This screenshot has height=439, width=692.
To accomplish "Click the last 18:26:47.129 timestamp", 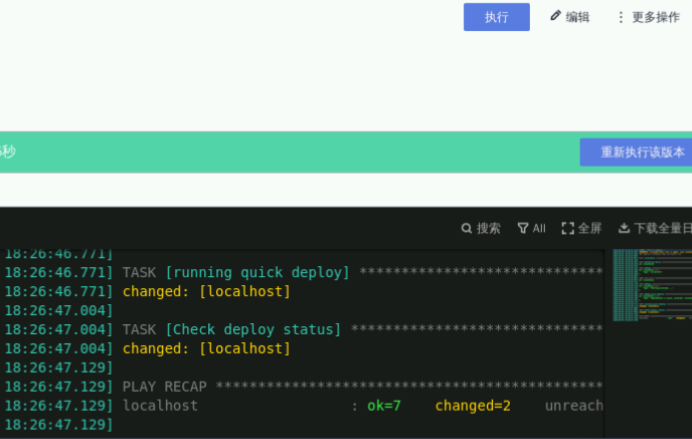I will 58,425.
